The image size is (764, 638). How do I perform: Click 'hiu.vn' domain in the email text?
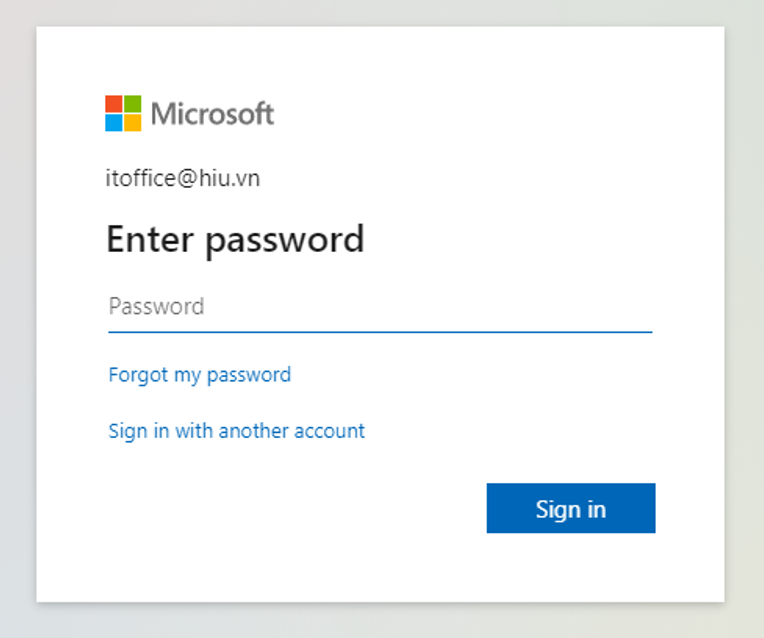229,178
